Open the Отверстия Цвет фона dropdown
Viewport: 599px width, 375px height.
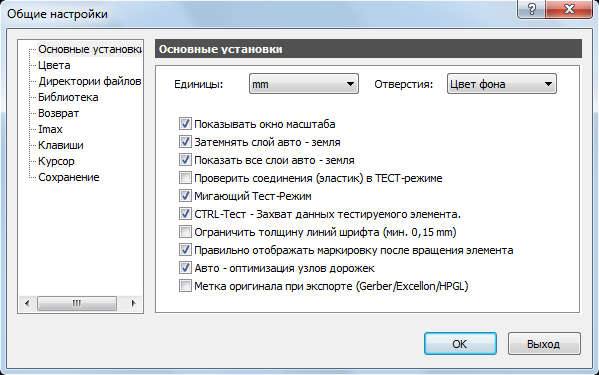pos(502,84)
